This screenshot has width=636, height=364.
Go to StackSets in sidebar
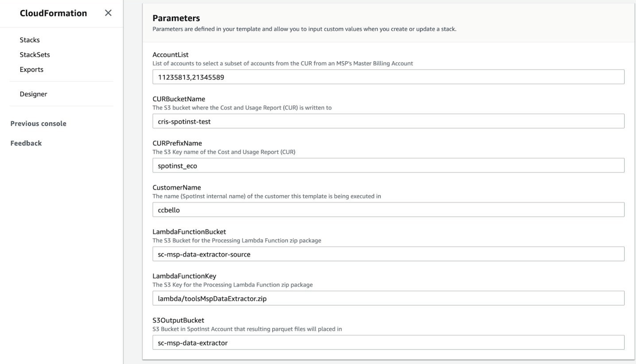(x=35, y=55)
